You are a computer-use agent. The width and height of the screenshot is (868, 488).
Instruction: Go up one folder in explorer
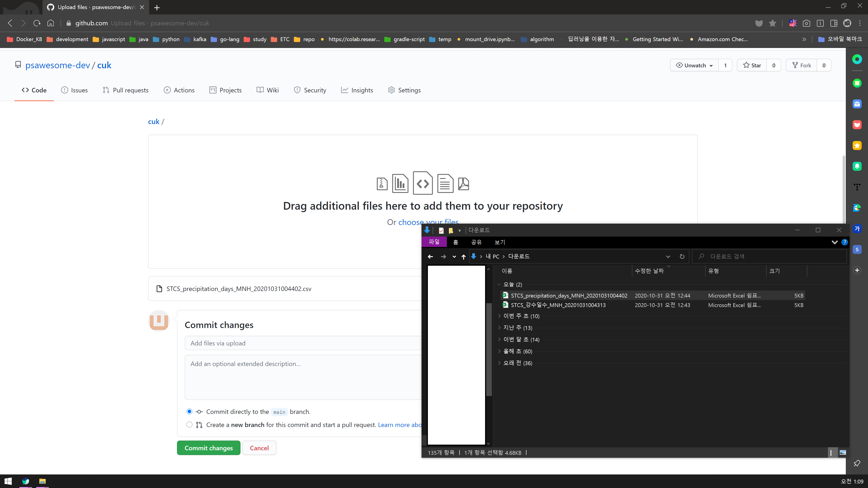463,257
